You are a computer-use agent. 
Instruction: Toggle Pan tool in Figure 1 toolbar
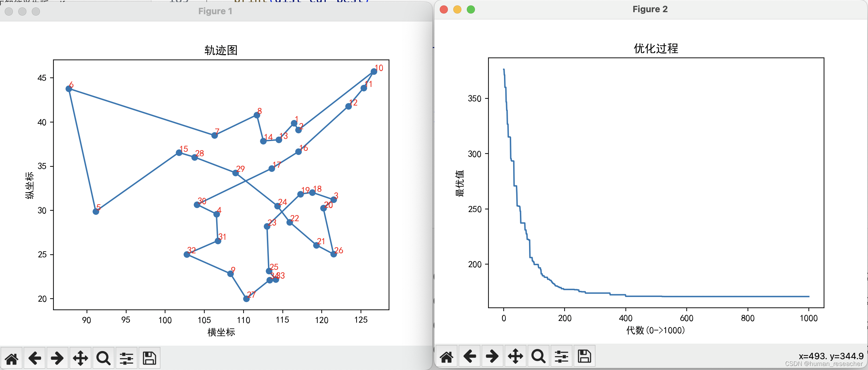coord(80,358)
